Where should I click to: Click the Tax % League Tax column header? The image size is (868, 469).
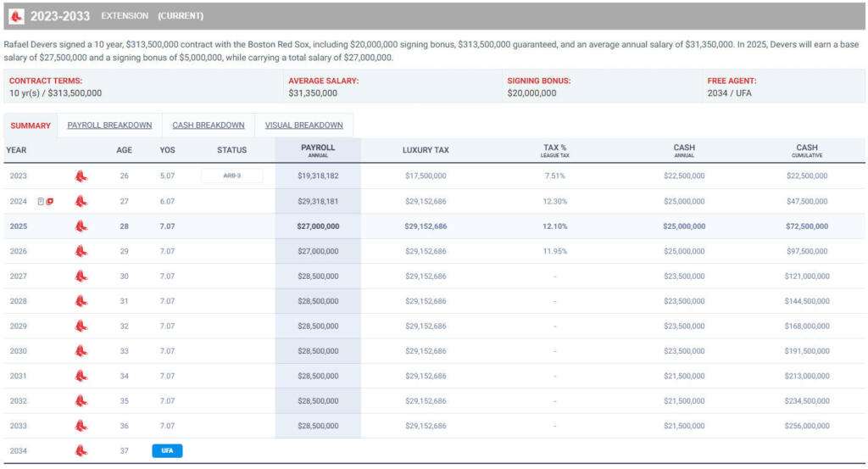pyautogui.click(x=555, y=150)
